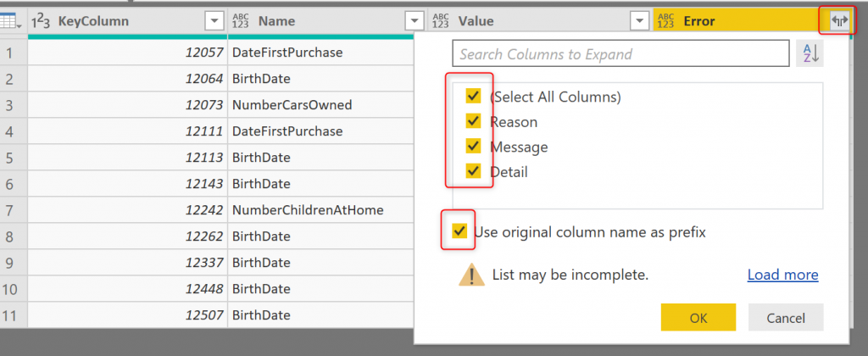
Task: Open the Name column filter dropdown
Action: click(415, 21)
